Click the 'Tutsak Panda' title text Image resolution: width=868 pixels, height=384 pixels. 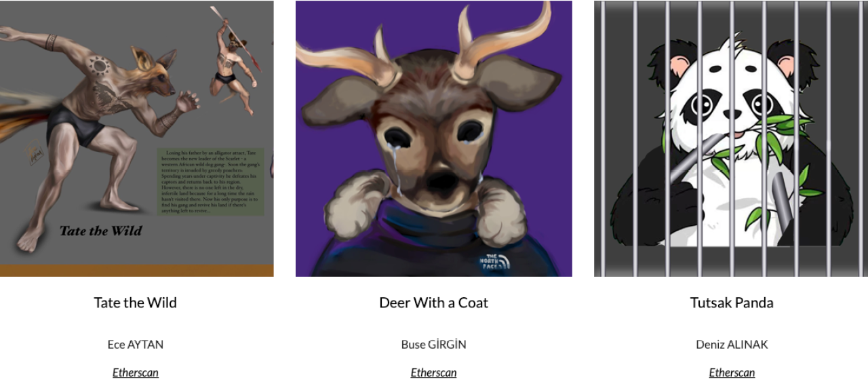tap(732, 303)
